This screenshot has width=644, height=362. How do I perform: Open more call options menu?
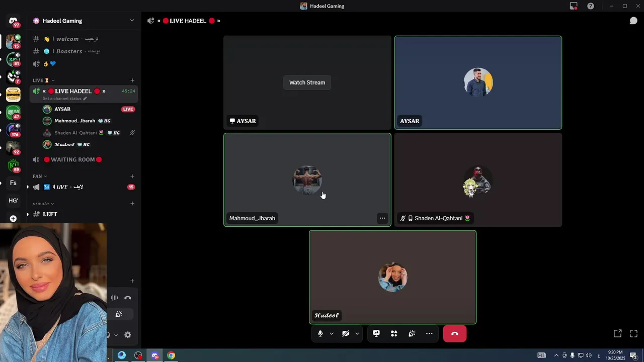click(x=429, y=333)
